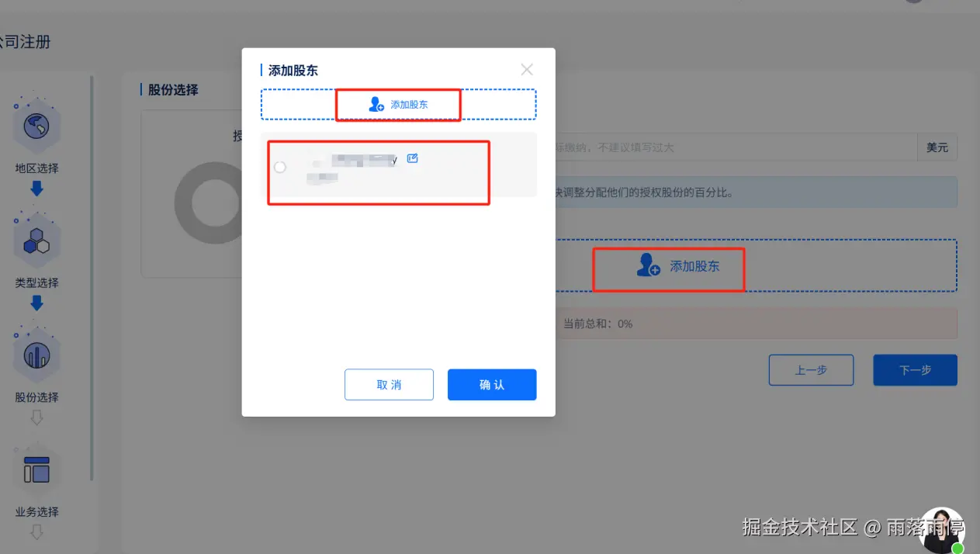Click the large user-plus icon on the background page
Screen dimensions: 980x554
[x=648, y=265]
